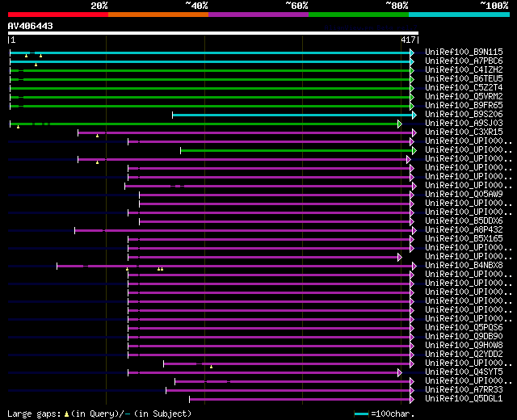This screenshot has height=420, width=517.
Task: Click the green alignment bar for C5Z2T4
Action: [210, 88]
